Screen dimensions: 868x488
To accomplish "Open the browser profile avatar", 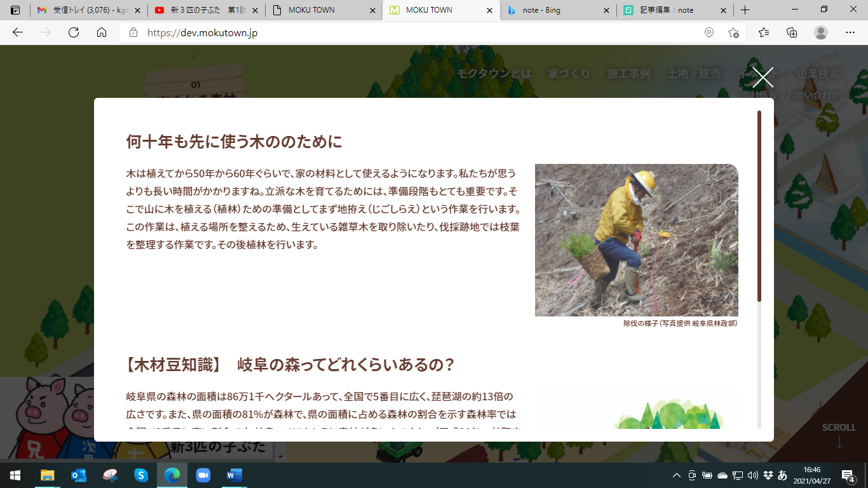I will coord(821,32).
